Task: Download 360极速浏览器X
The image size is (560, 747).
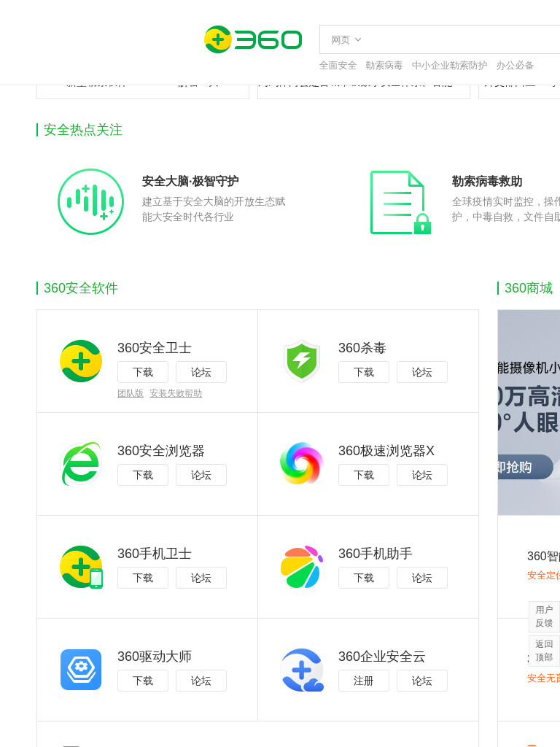Action: coord(364,475)
